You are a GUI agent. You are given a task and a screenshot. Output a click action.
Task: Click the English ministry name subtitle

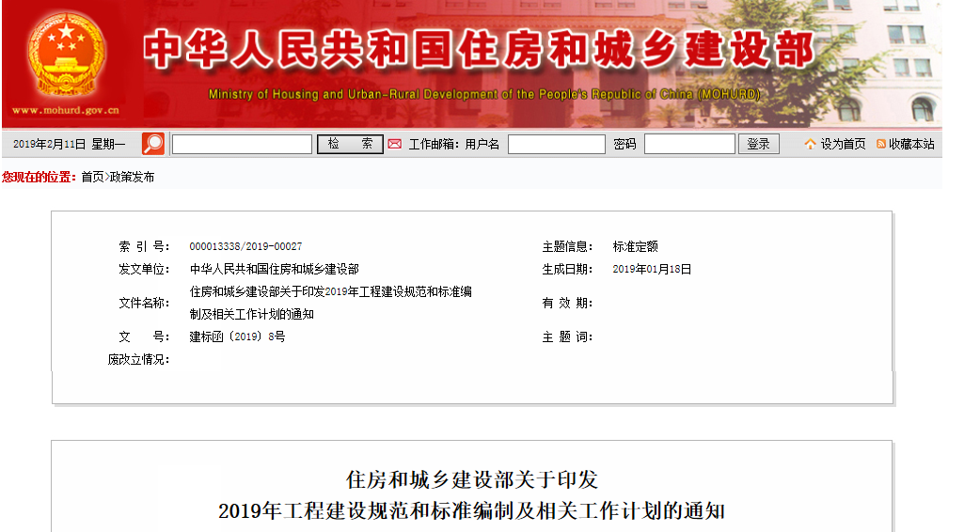point(484,94)
